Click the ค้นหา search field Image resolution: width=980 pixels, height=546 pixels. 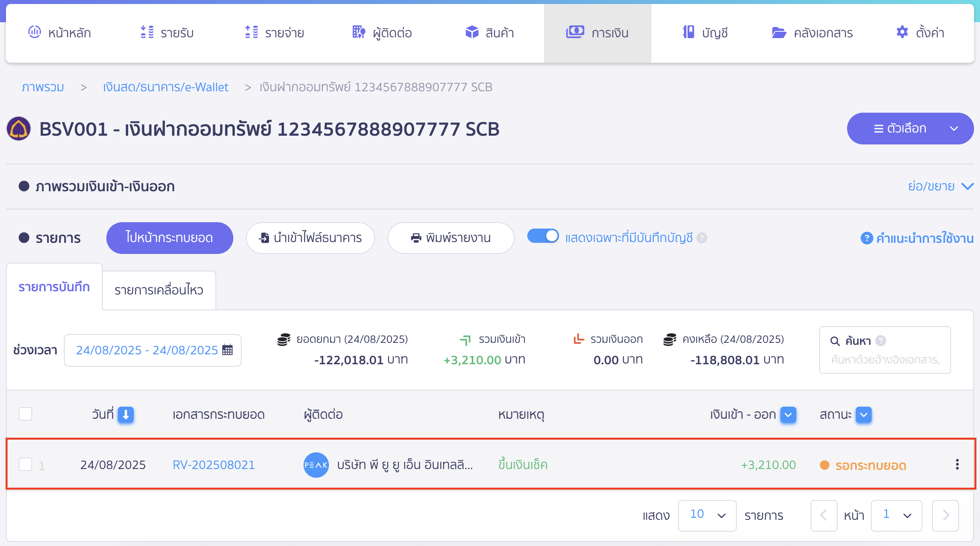(x=885, y=350)
